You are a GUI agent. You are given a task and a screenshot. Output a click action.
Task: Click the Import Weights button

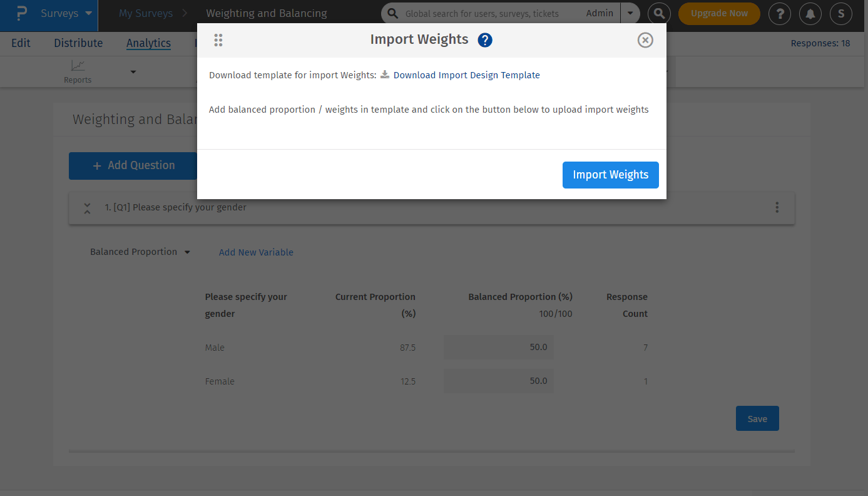pyautogui.click(x=610, y=175)
